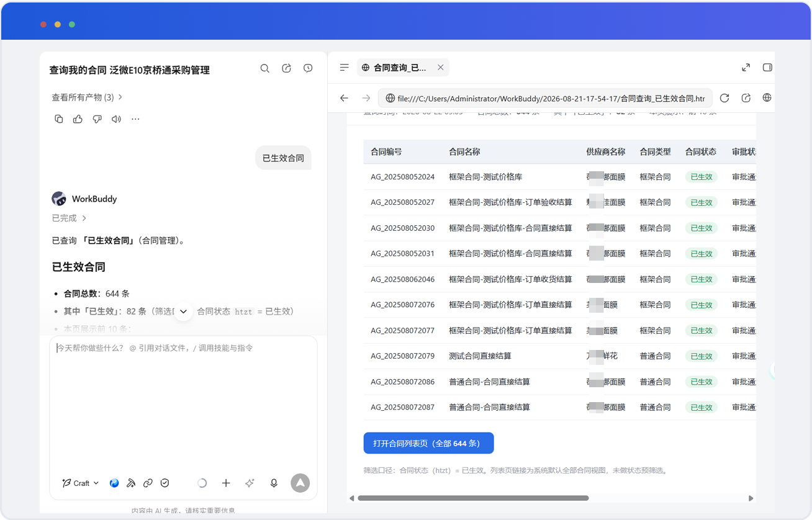Click the 供应商名称 column header

pyautogui.click(x=605, y=151)
